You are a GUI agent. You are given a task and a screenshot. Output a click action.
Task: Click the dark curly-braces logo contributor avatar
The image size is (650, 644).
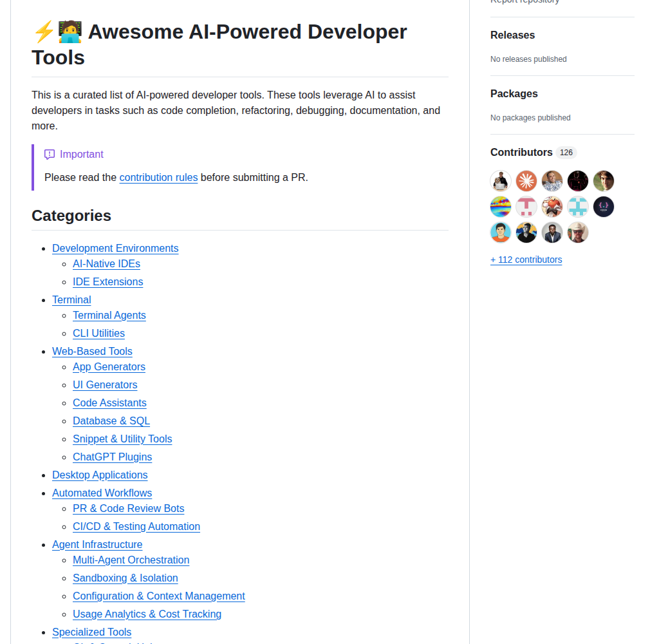604,207
